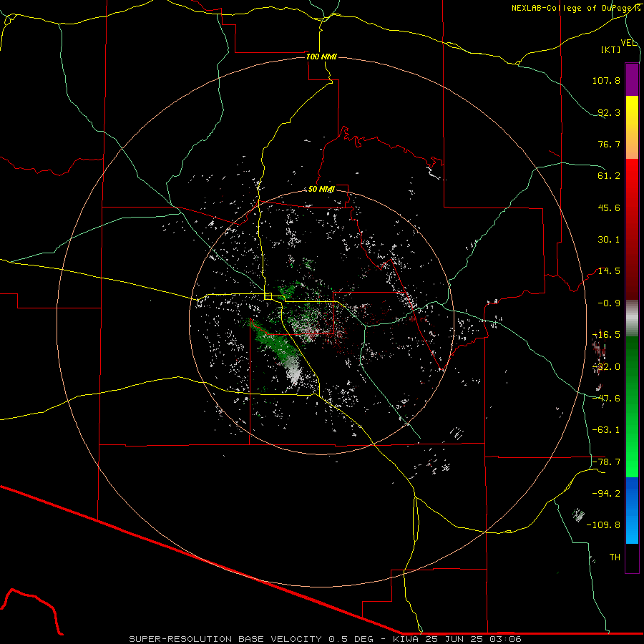The width and height of the screenshot is (644, 644).
Task: Click the TH threshold label on legend
Action: [615, 557]
